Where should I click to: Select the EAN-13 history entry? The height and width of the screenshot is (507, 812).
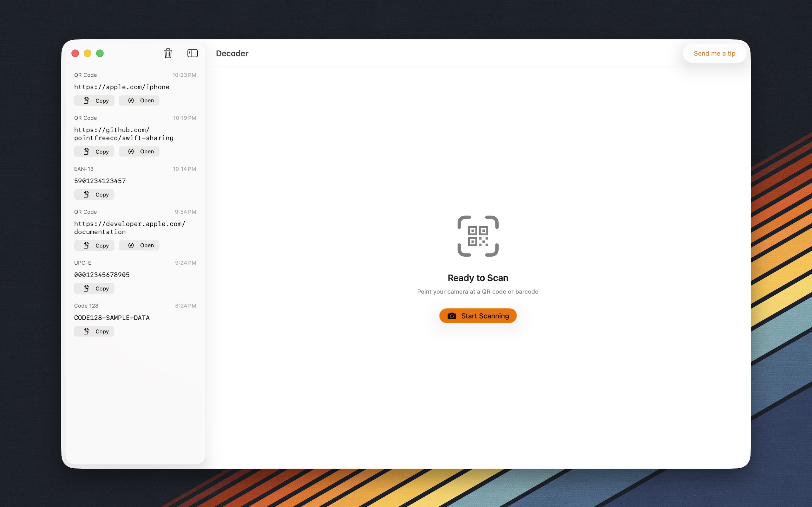click(x=100, y=181)
